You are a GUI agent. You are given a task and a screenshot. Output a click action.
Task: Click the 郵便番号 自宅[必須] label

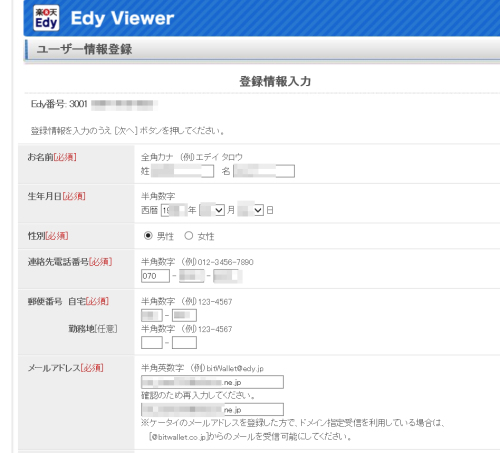click(x=68, y=301)
